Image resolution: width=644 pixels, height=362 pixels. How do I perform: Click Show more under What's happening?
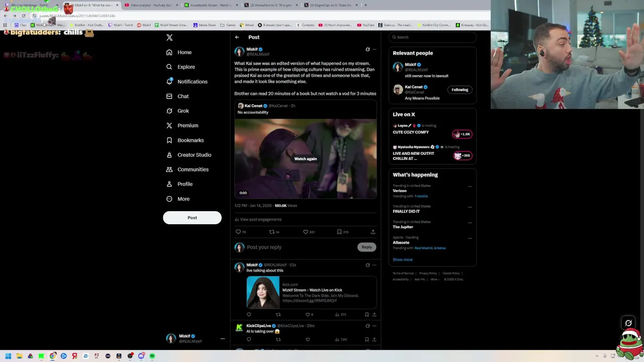403,260
